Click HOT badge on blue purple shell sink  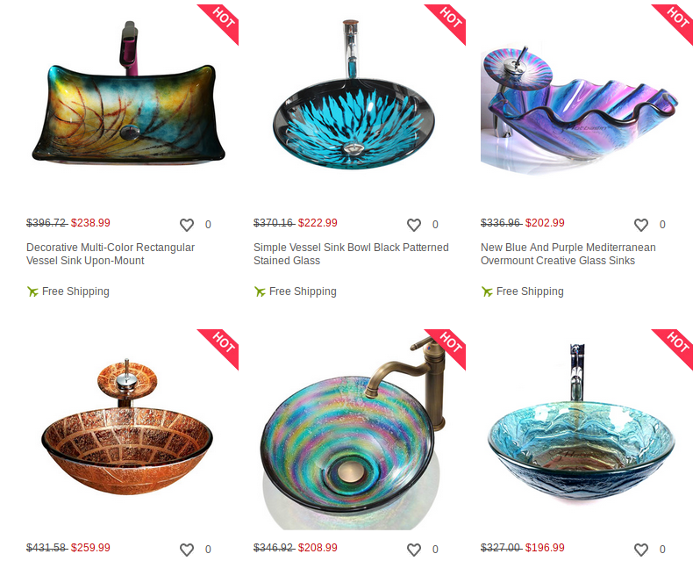pyautogui.click(x=676, y=21)
